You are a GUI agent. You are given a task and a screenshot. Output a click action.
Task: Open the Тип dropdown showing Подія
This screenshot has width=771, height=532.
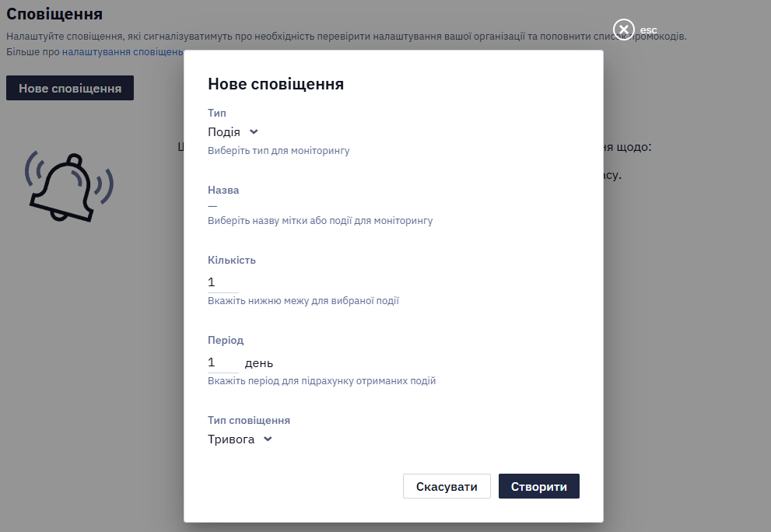pos(233,131)
